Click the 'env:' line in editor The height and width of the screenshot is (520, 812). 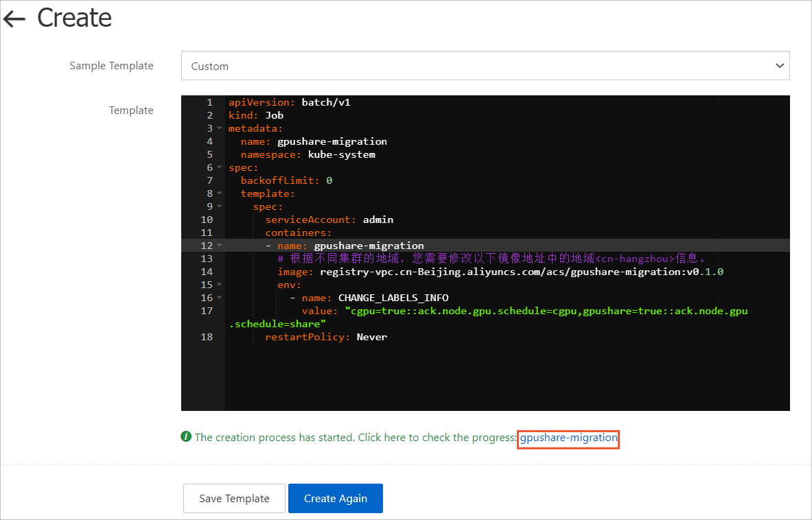289,285
